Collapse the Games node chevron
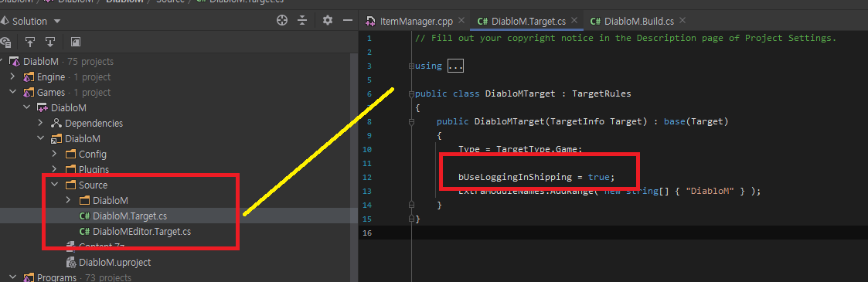 click(12, 93)
